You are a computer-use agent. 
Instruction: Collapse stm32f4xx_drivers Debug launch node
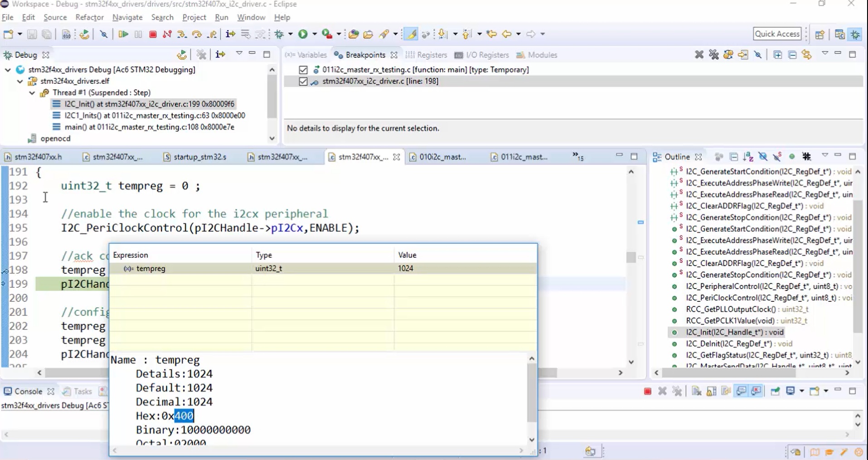pos(8,70)
